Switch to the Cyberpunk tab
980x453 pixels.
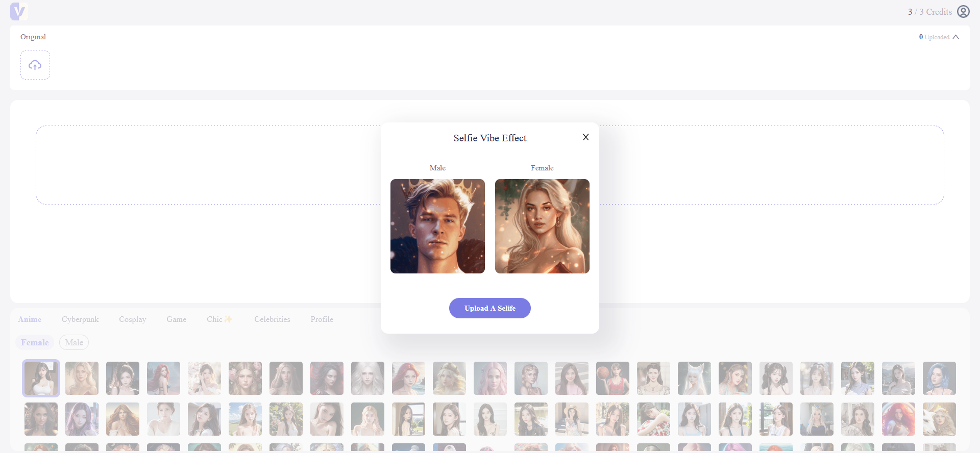point(80,319)
